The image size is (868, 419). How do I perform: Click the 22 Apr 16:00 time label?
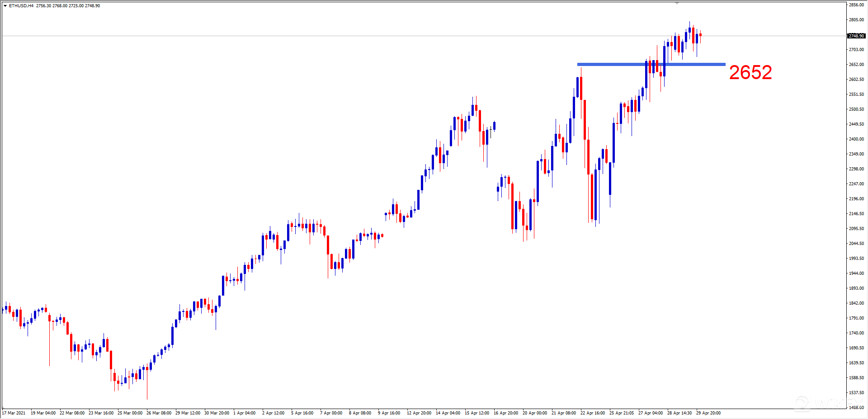(593, 413)
